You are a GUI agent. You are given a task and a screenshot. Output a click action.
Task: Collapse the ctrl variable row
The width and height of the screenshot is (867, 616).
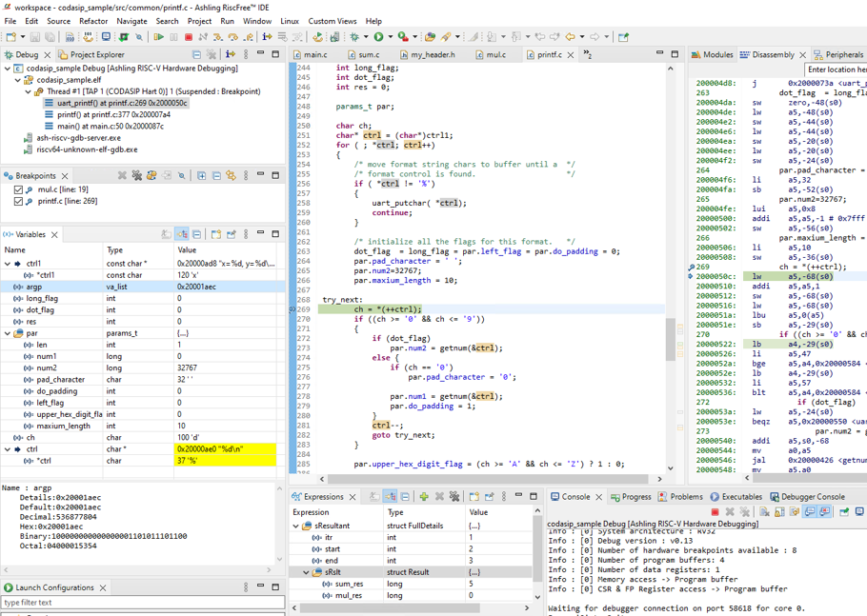pyautogui.click(x=8, y=449)
